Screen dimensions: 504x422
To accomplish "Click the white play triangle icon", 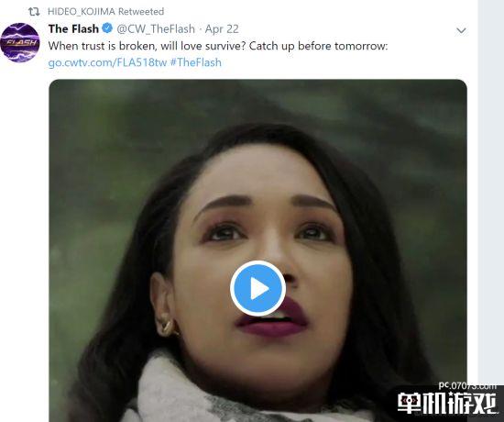I will [259, 288].
